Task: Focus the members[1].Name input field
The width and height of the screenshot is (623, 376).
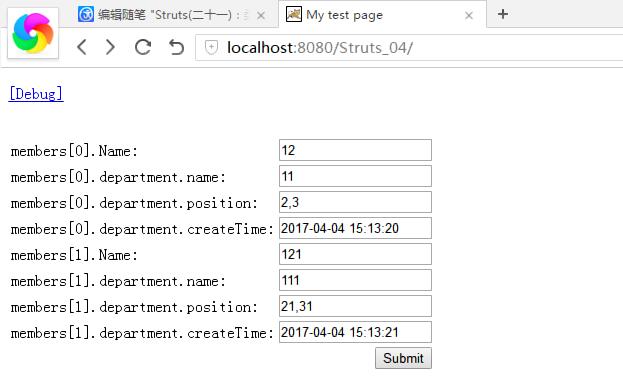Action: 355,254
